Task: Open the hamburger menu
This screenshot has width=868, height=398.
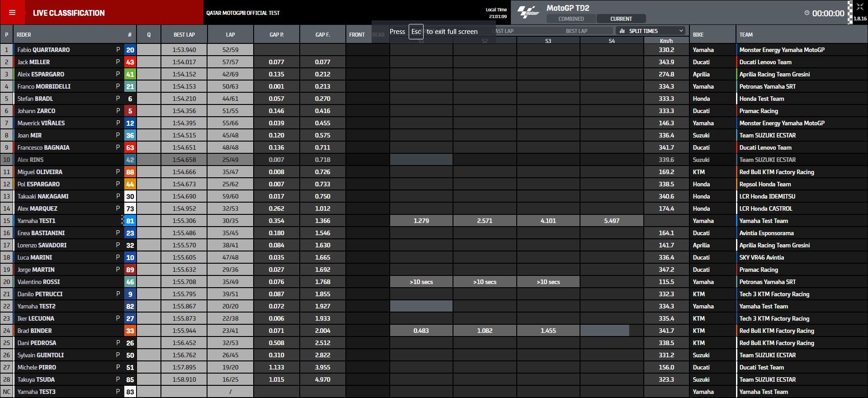Action: [12, 13]
